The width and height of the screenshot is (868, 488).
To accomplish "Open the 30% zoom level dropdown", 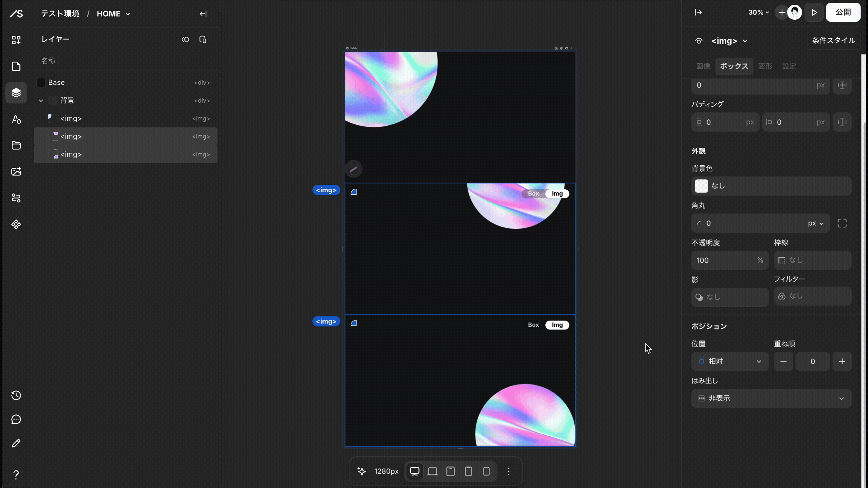I will [x=759, y=13].
